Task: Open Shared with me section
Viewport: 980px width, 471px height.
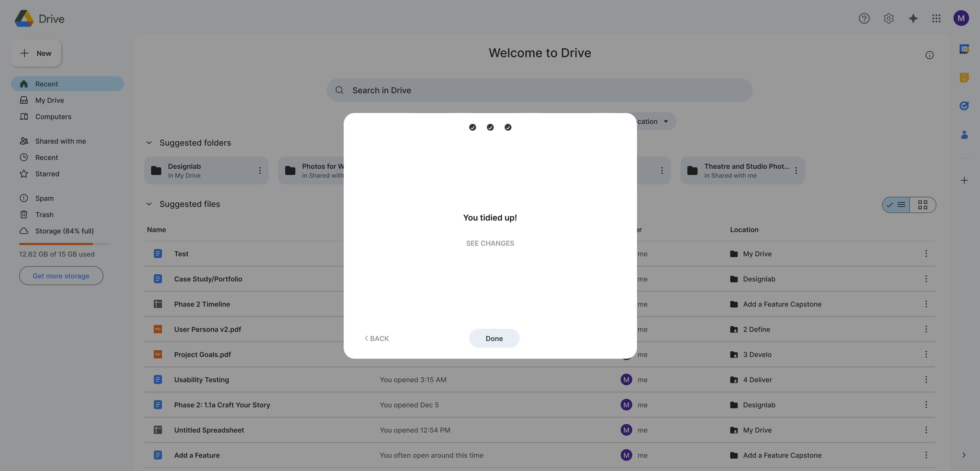Action: pos(61,141)
